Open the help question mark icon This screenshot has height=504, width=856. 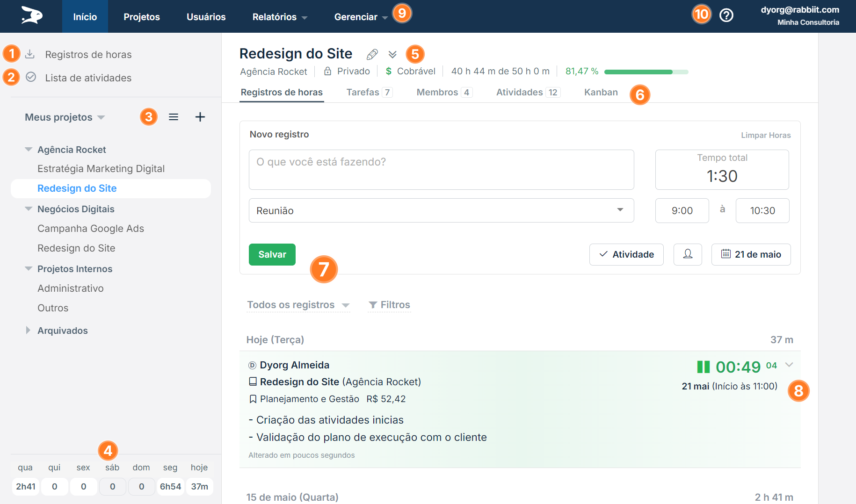click(726, 15)
